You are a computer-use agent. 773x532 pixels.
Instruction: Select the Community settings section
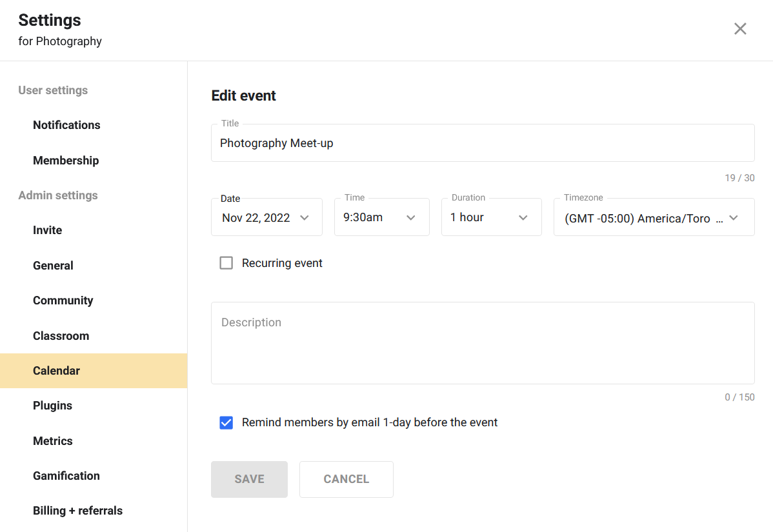[63, 300]
